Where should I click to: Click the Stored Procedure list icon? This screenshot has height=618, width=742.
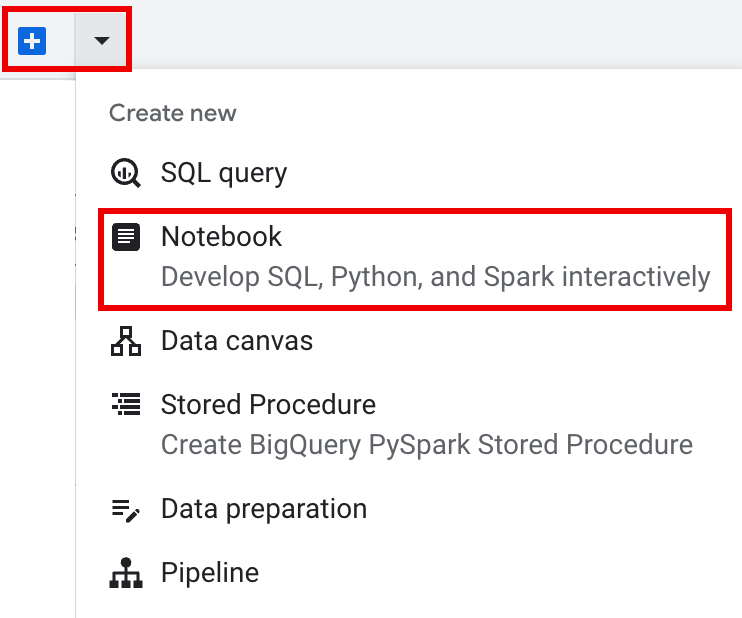coord(126,405)
